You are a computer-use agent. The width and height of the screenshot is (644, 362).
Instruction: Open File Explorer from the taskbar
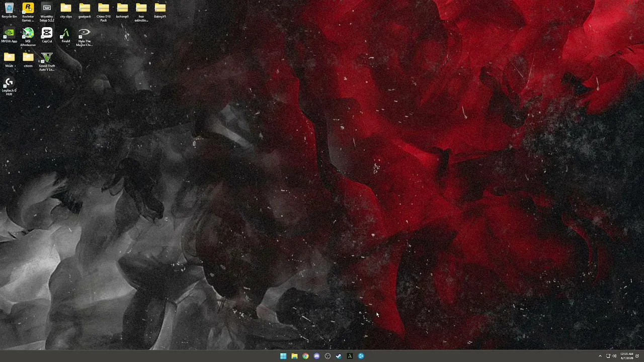coord(294,356)
